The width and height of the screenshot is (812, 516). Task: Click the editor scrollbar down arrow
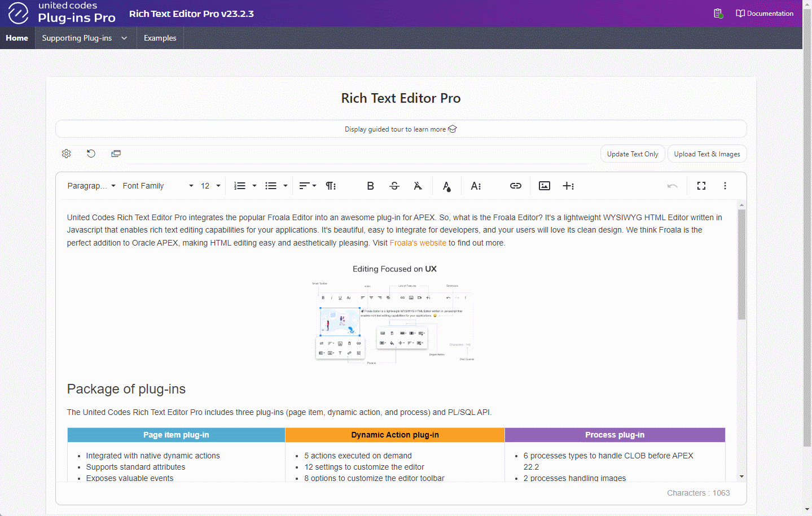pos(741,476)
